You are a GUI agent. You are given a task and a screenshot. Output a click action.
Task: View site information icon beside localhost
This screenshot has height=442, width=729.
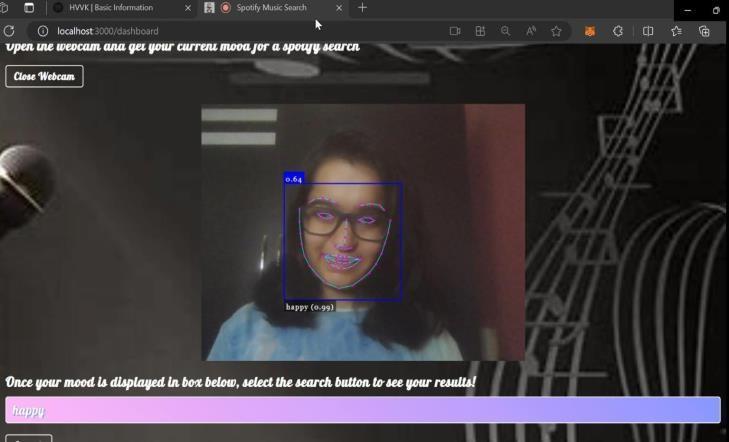[43, 31]
